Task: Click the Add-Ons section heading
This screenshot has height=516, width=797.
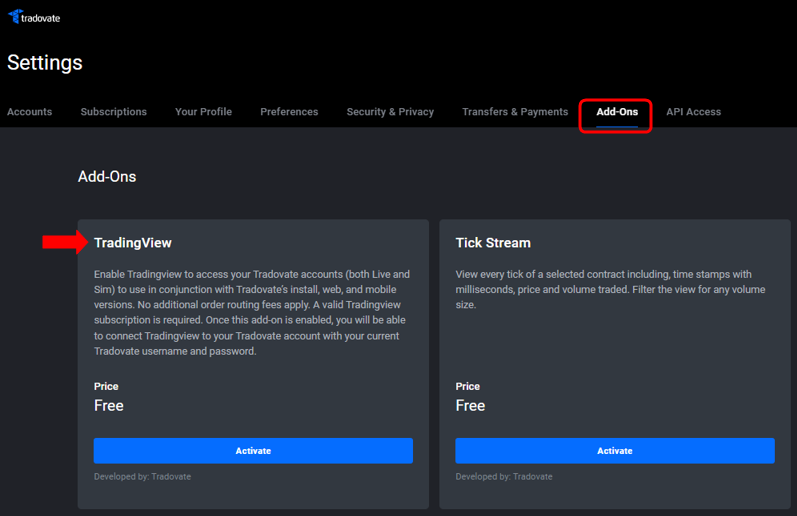Action: pos(107,176)
